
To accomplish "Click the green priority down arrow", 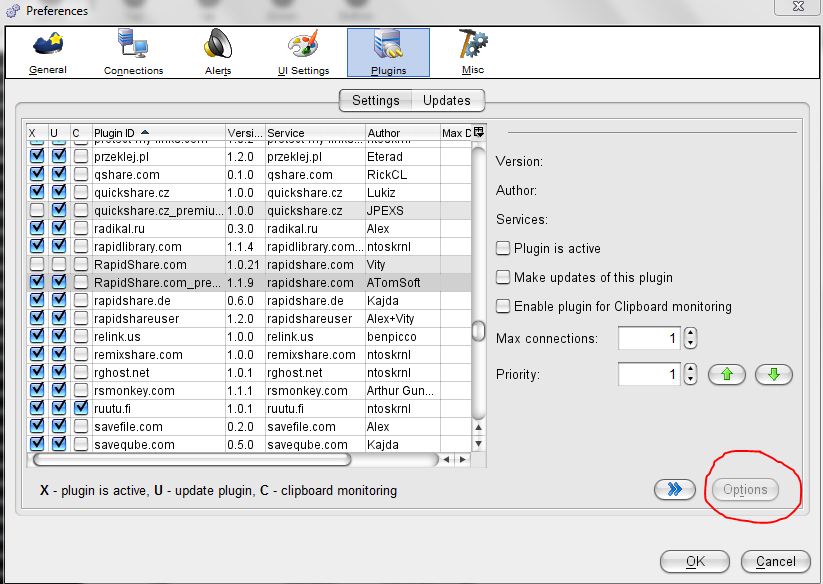I will click(x=773, y=375).
